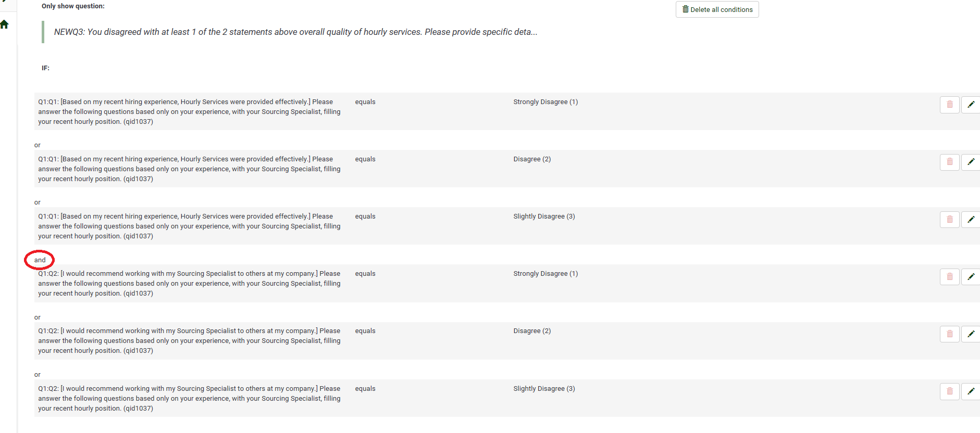The image size is (980, 433).
Task: Click the 'and' connector between Q1:Q1 and Q1:Q2
Action: (x=40, y=260)
